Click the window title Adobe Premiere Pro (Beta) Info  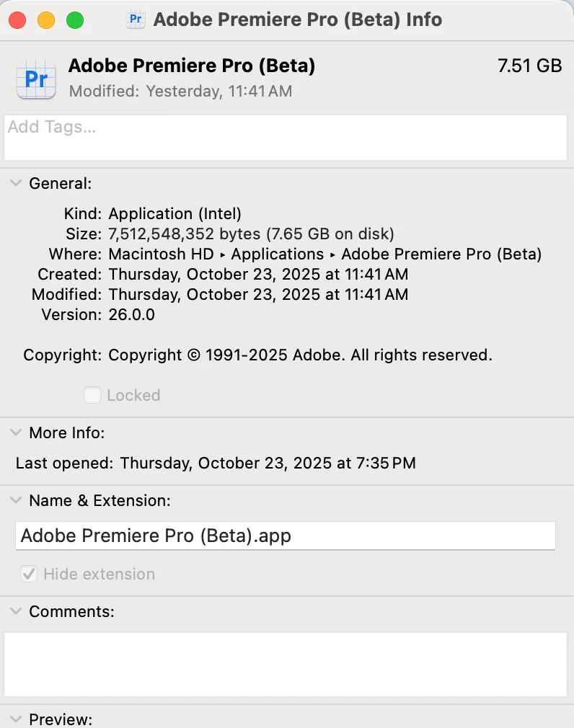point(298,19)
